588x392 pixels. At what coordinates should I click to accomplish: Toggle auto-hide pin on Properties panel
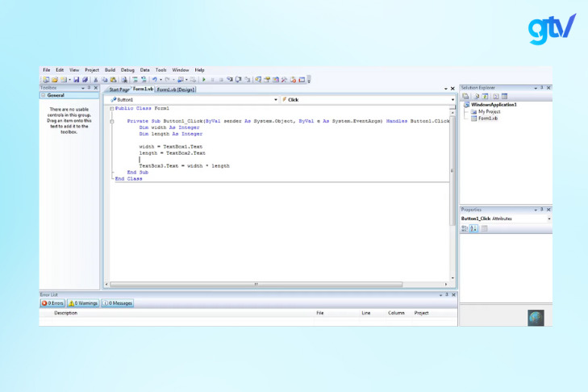tap(542, 210)
